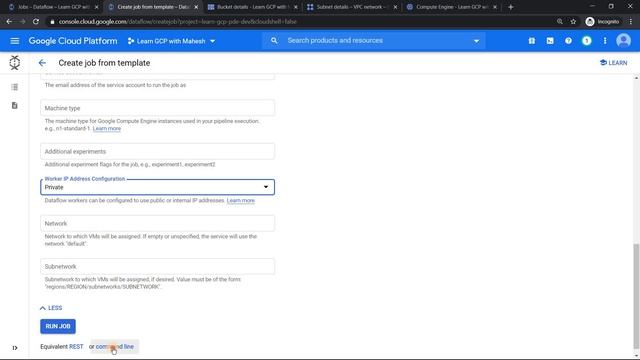Click the site lock icon in address bar
The height and width of the screenshot is (360, 640).
click(52, 22)
